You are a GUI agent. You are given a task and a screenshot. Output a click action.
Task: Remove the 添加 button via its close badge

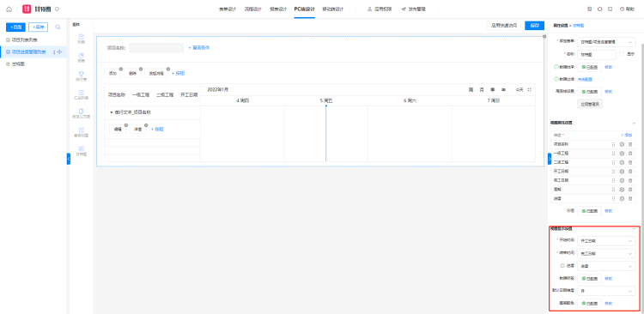click(121, 69)
